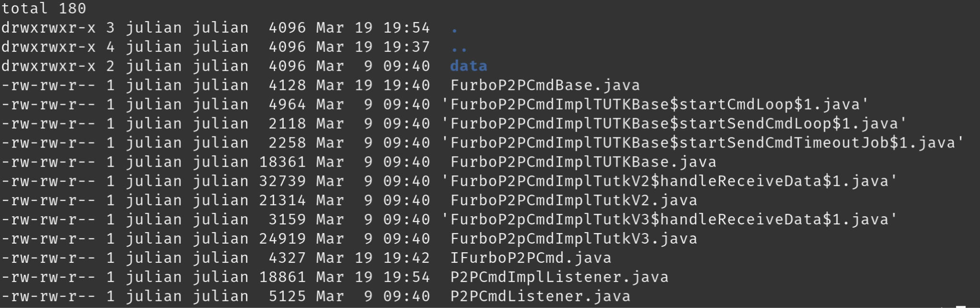This screenshot has width=980, height=308.
Task: Click 'FurboP2PCmdImplTUTKBase$startSendCmdTimeoutJob$1.java' filename
Action: 703,143
